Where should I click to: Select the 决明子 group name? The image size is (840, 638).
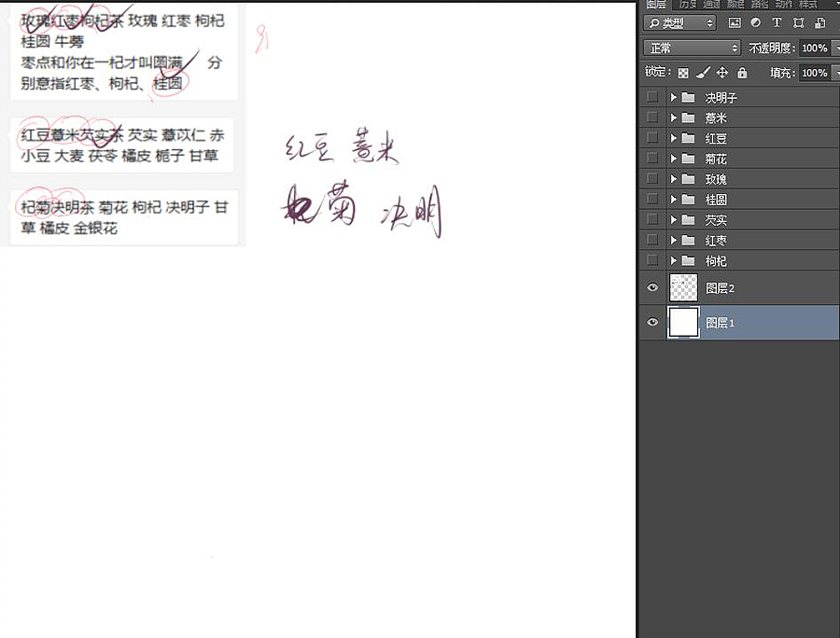[721, 98]
